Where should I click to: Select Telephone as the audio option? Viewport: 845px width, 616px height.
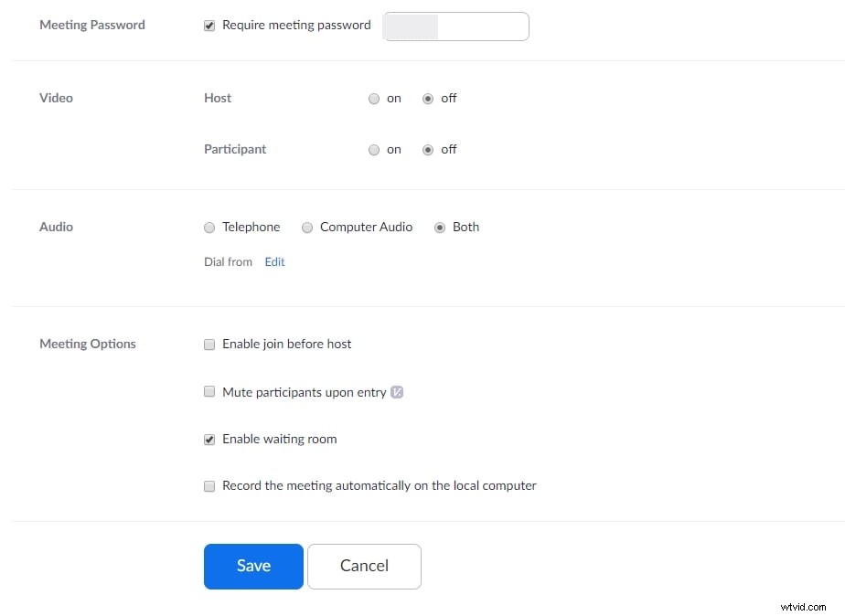tap(209, 227)
